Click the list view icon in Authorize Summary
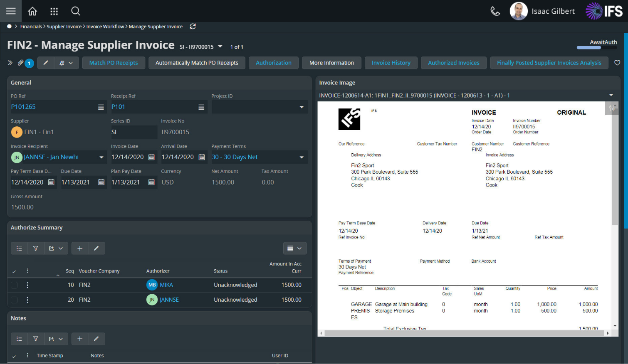Viewport: 628px width, 364px height. [19, 248]
